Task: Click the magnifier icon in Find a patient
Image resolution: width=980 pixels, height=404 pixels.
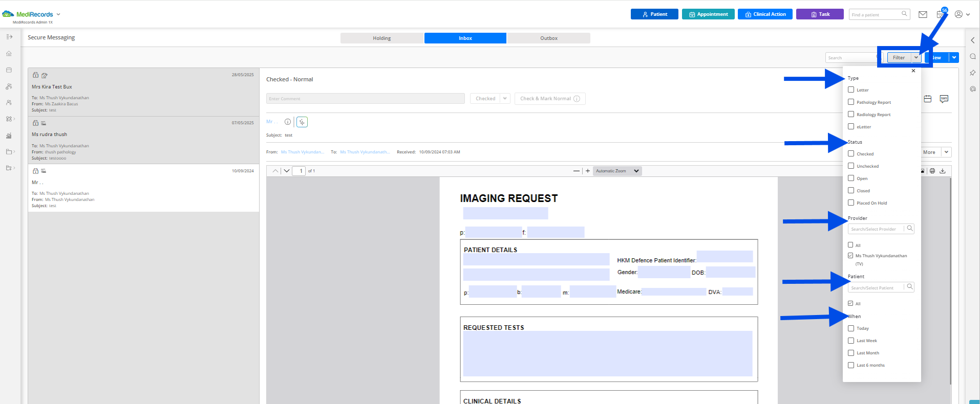Action: (x=904, y=14)
